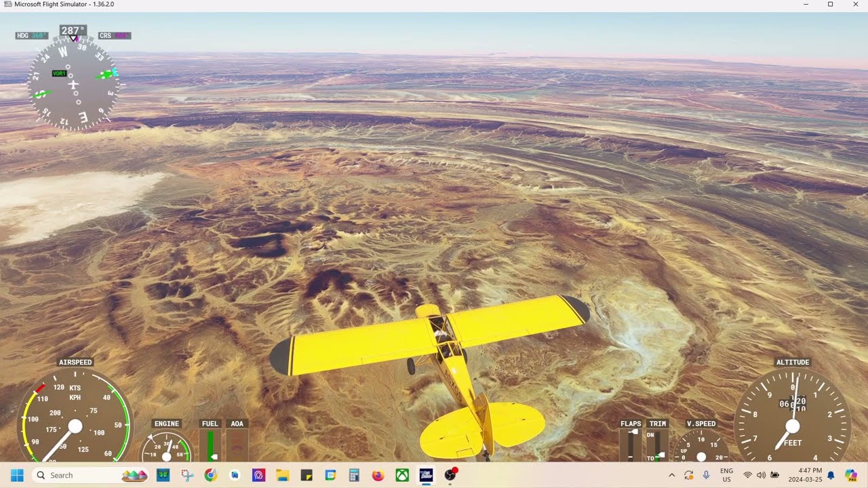Open Firefox from taskbar
The image size is (868, 488).
[x=378, y=475]
